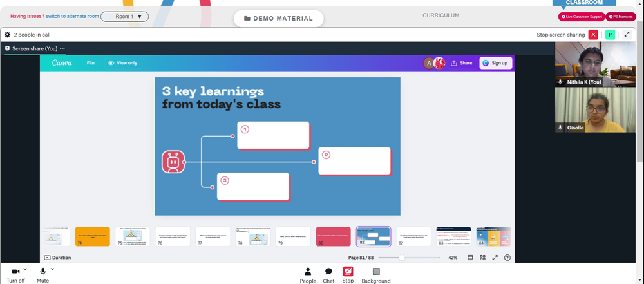Click the red stop screen sharing X button
644x284 pixels.
593,35
